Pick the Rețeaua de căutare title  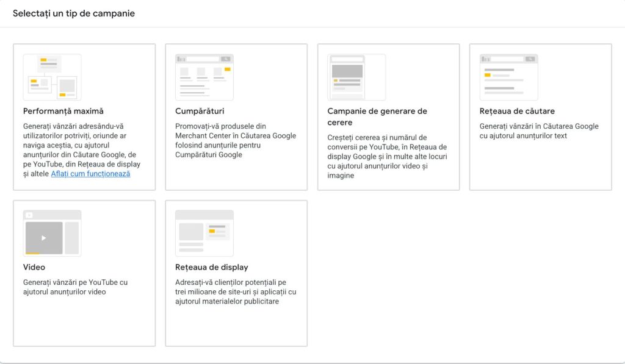click(x=517, y=111)
